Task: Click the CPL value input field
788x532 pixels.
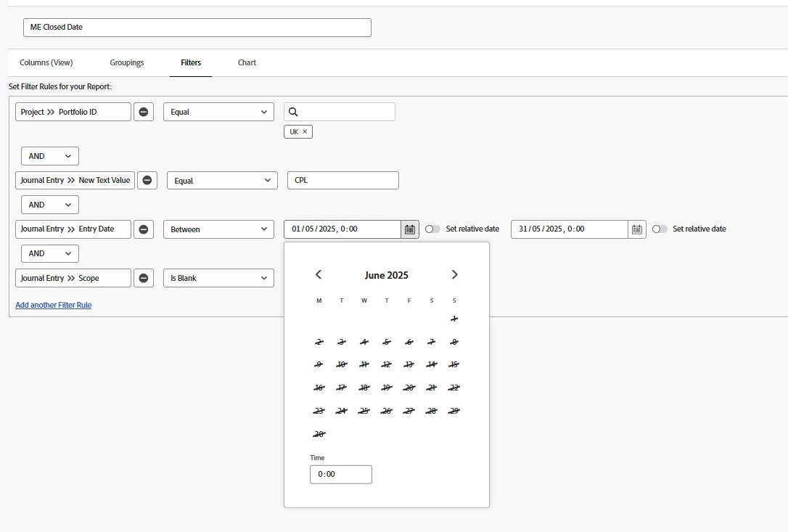Action: 343,180
